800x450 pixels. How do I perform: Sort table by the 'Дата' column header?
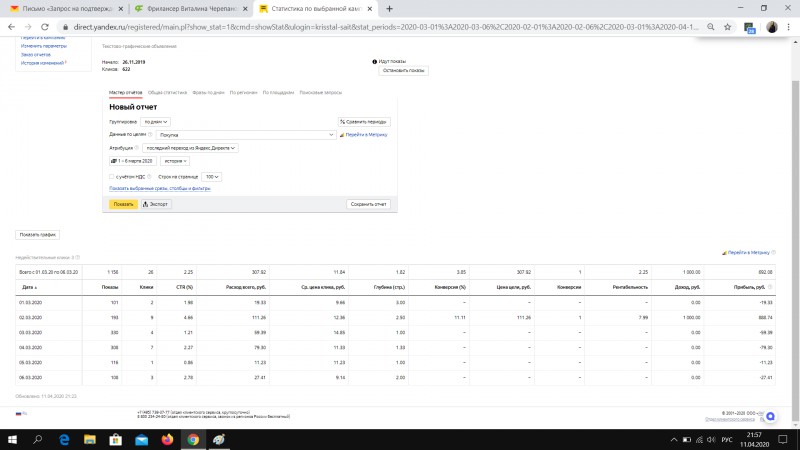pos(29,287)
